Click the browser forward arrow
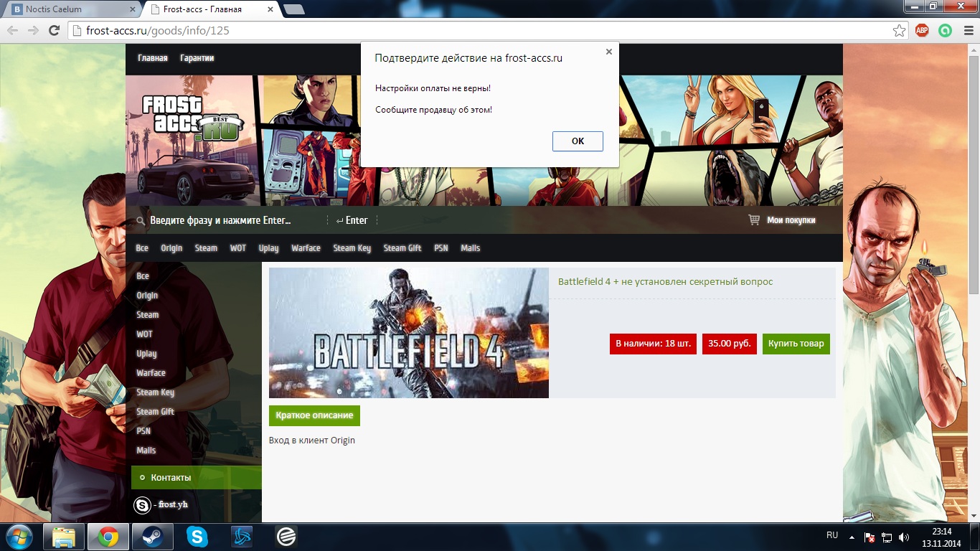 33,31
